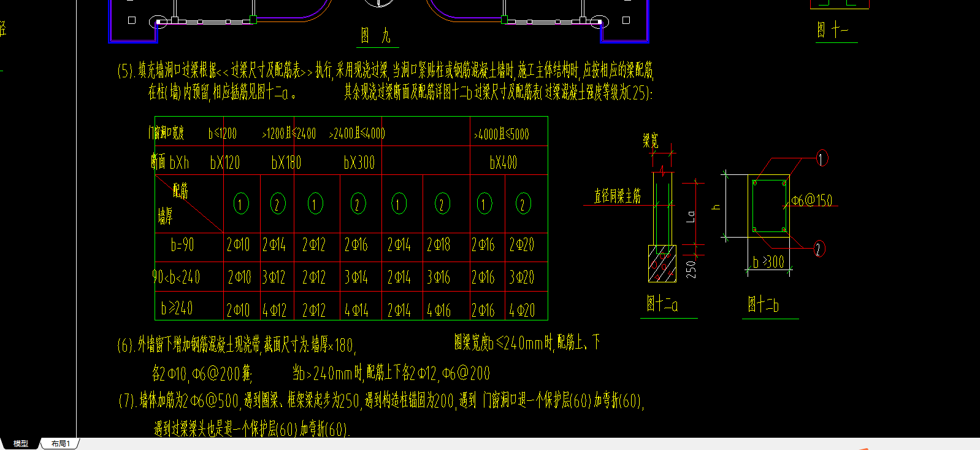
Task: Click the >1200且≤2400 column header
Action: click(289, 133)
